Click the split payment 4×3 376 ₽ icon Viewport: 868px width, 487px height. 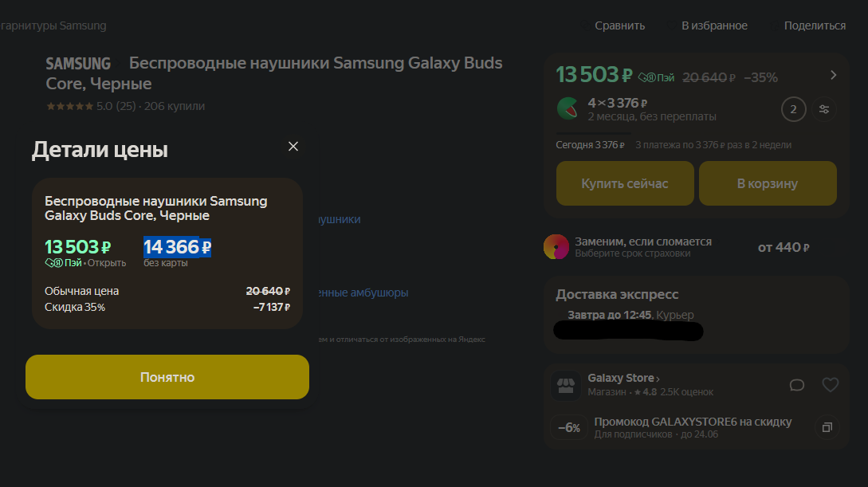tap(568, 108)
